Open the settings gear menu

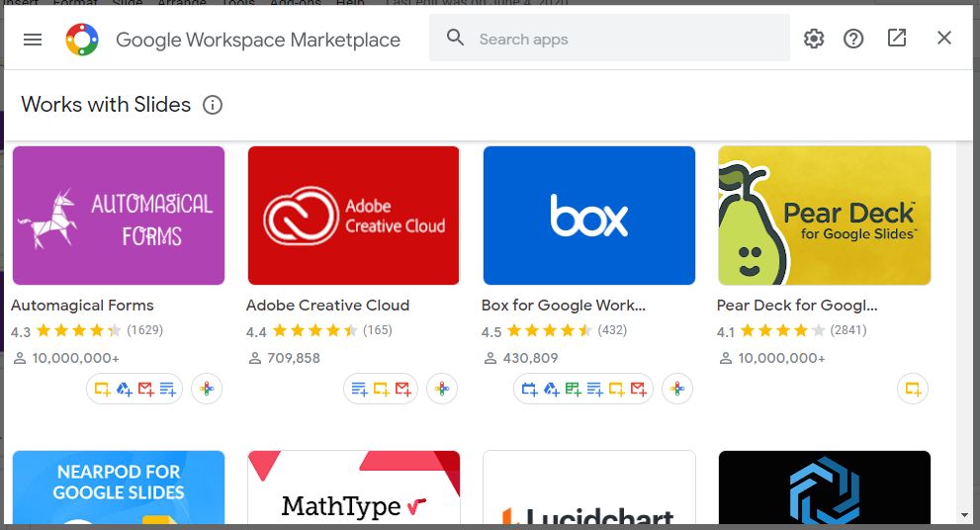pos(814,39)
